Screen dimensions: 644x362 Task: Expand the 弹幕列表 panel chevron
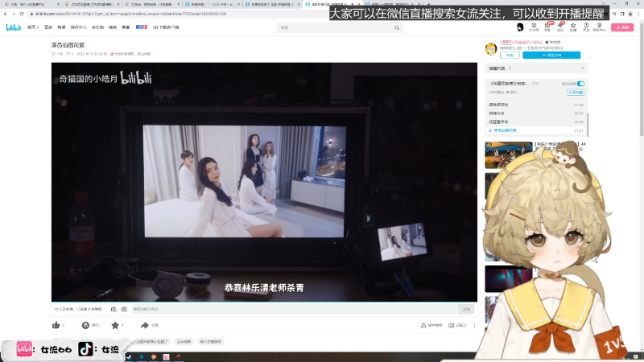tap(582, 68)
